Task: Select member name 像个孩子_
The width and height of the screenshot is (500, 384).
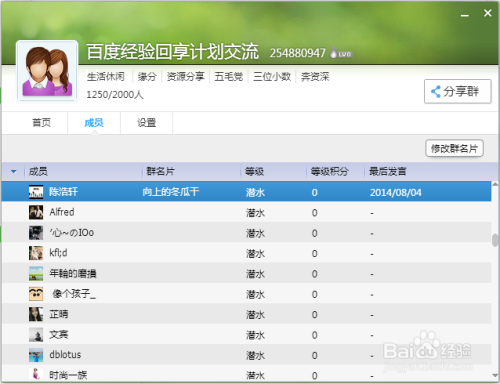Action: click(x=74, y=294)
